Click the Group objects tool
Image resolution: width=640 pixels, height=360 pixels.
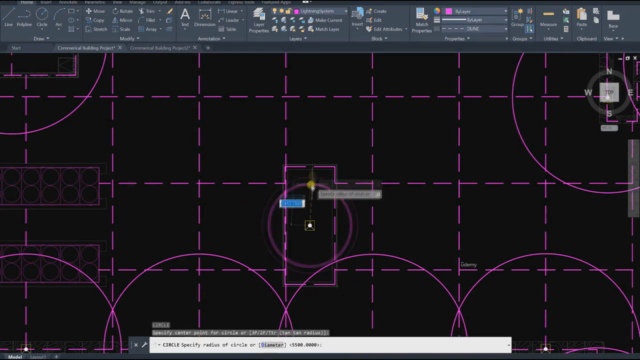(x=517, y=18)
